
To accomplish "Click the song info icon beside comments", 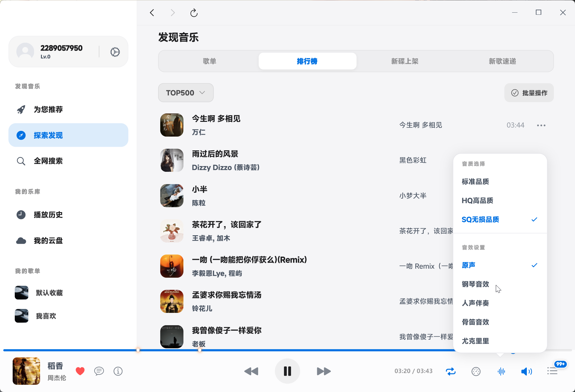I will pos(118,371).
